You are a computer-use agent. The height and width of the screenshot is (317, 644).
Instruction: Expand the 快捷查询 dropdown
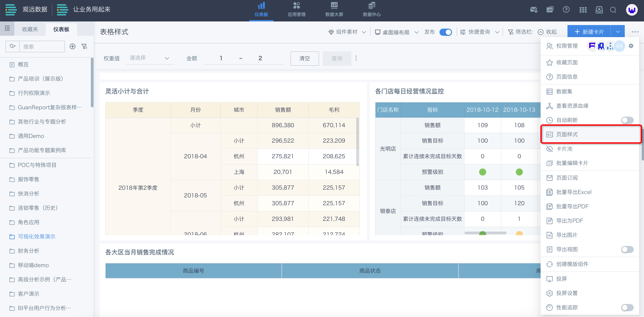click(480, 32)
